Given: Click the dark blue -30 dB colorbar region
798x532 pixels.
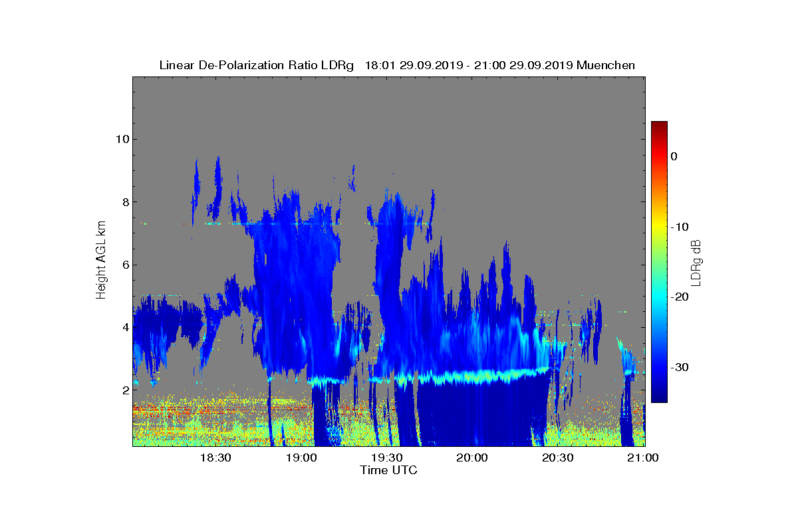Looking at the screenshot, I should coord(659,368).
